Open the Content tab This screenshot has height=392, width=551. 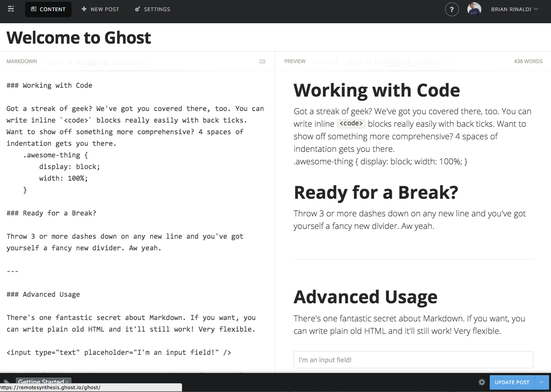[48, 9]
